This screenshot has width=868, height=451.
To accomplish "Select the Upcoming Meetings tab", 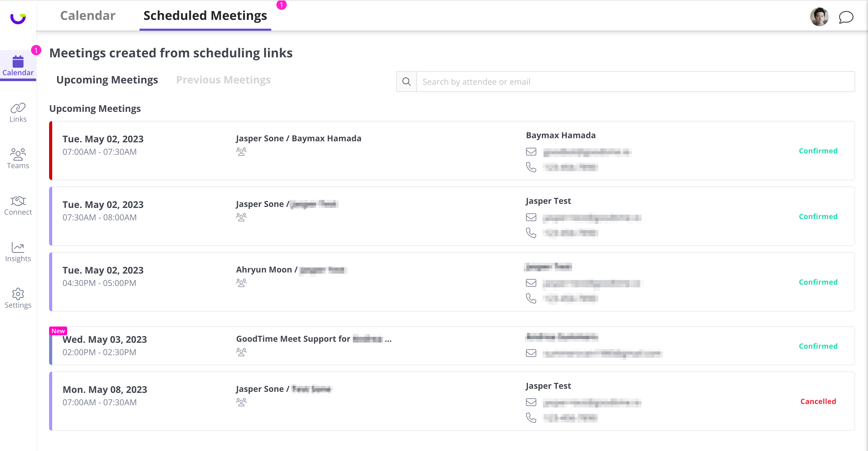I will point(107,80).
